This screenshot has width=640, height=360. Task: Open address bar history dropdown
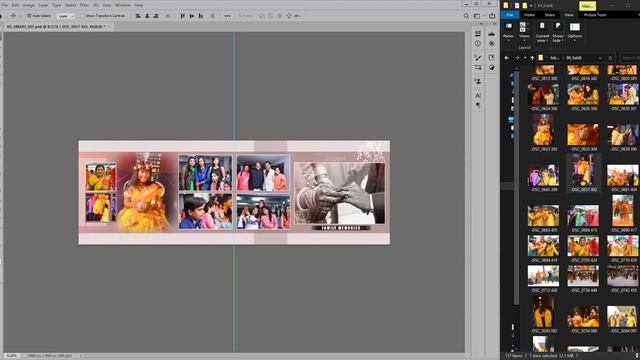click(600, 58)
